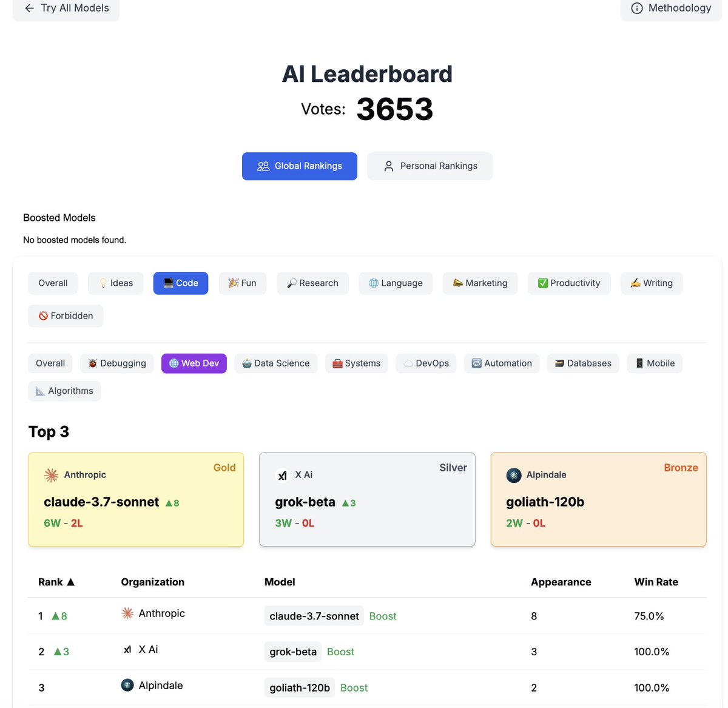Click the Alpindale logo in the rank 3 row
This screenshot has width=728, height=708.
(x=127, y=686)
